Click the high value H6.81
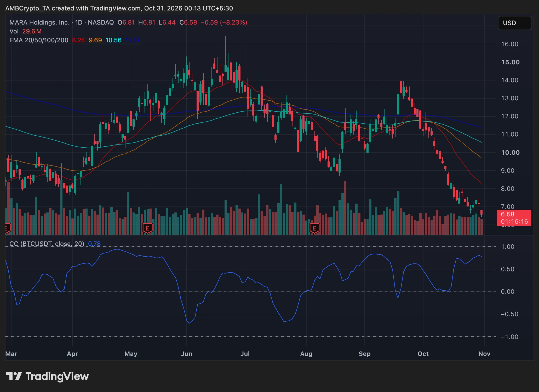The height and width of the screenshot is (392, 539). coord(147,22)
